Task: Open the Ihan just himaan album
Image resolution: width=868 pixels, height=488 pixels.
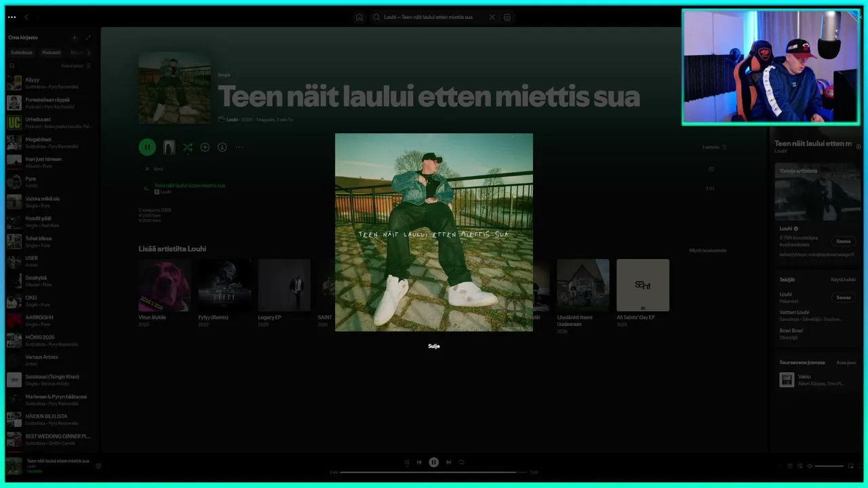Action: [50, 162]
